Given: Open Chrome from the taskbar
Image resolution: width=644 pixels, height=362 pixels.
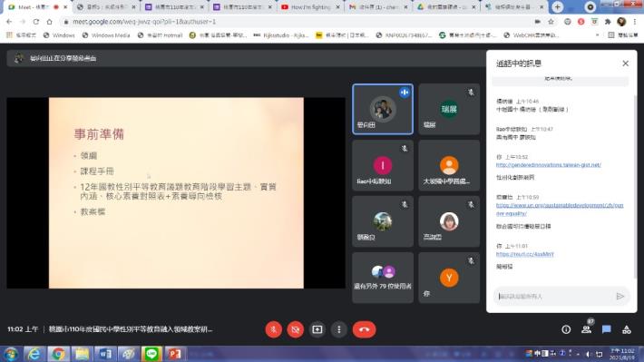Looking at the screenshot, I should (58, 354).
